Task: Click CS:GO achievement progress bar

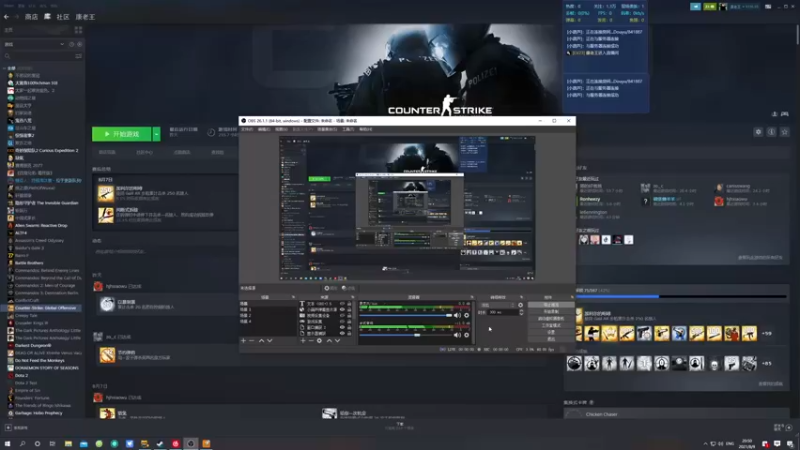Action: click(x=681, y=296)
